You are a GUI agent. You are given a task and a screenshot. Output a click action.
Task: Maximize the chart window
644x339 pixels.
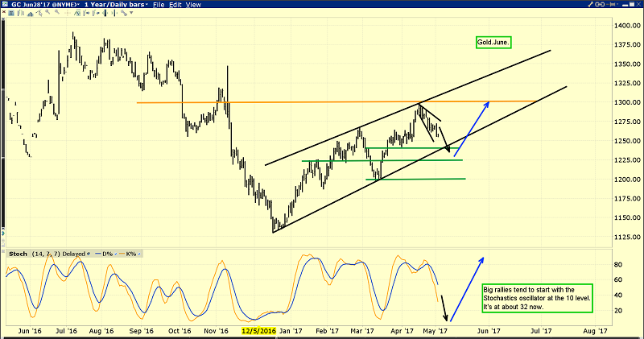(x=632, y=4)
